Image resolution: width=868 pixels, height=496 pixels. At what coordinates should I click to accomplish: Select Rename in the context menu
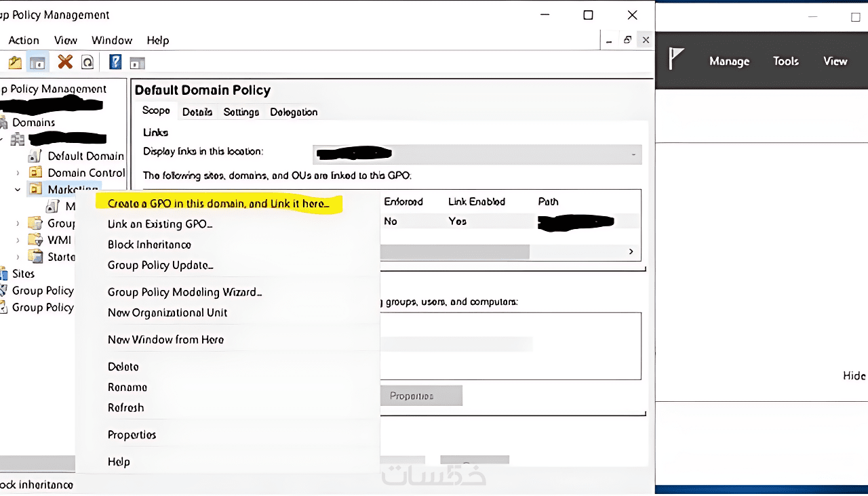tap(127, 387)
